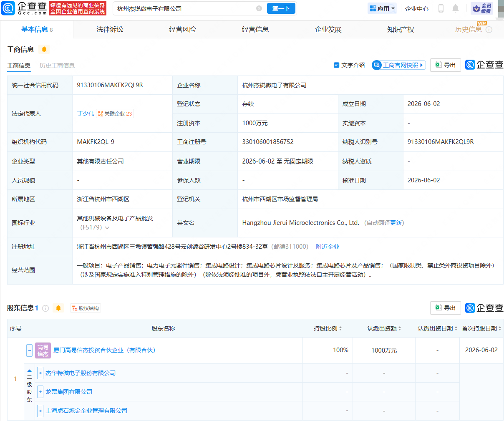Open 厦门高易信杰投资合伙企业 shareholder link
Image resolution: width=504 pixels, height=421 pixels.
point(104,350)
